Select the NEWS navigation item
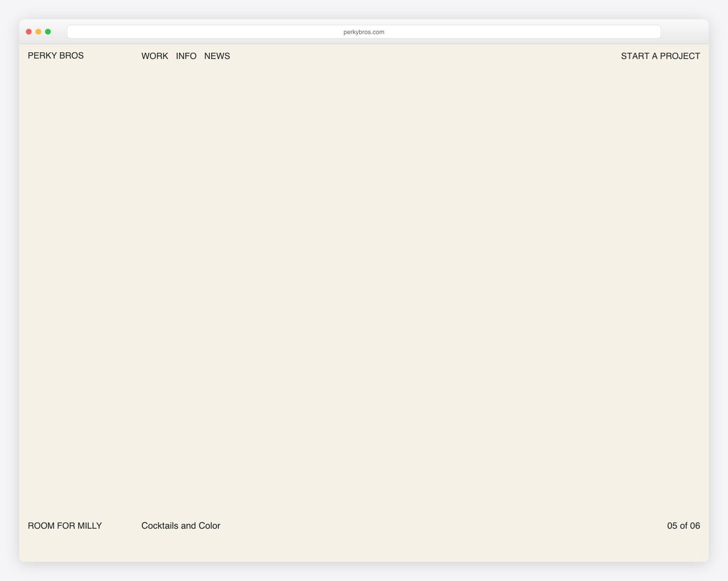 pyautogui.click(x=217, y=56)
